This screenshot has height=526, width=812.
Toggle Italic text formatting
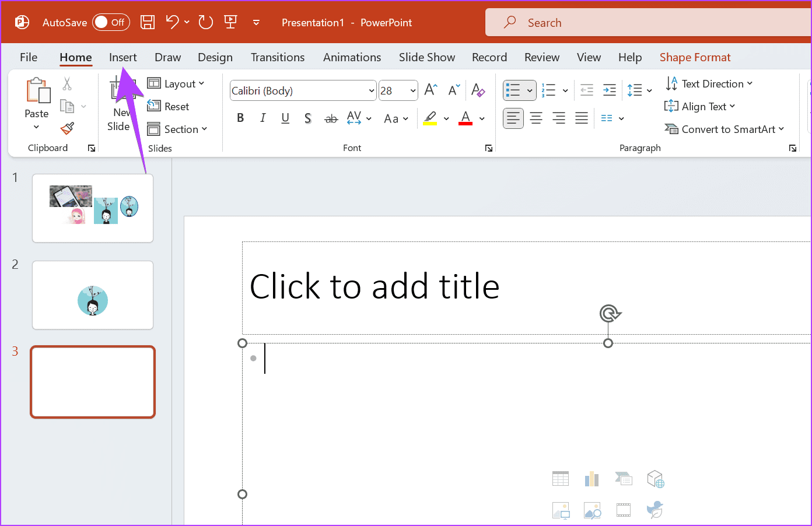(x=262, y=118)
